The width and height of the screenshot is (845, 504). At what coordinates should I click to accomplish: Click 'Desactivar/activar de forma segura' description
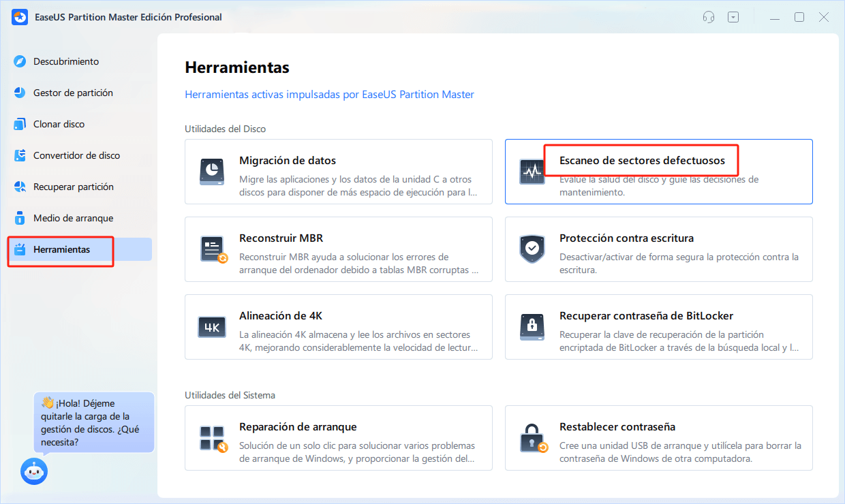pyautogui.click(x=679, y=264)
